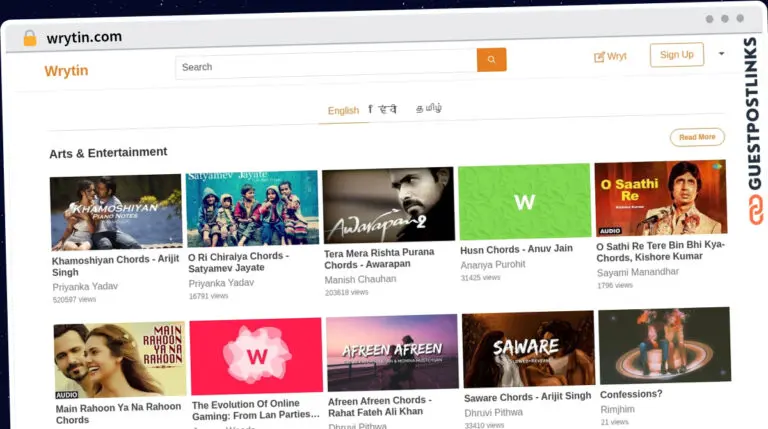The height and width of the screenshot is (429, 768).
Task: Click the Wrytin logo
Action: (66, 70)
